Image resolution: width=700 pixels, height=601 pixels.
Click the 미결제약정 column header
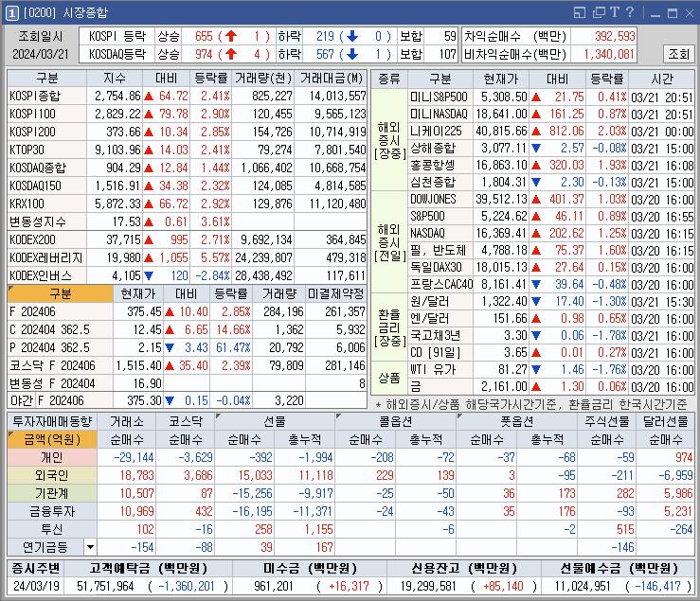335,294
